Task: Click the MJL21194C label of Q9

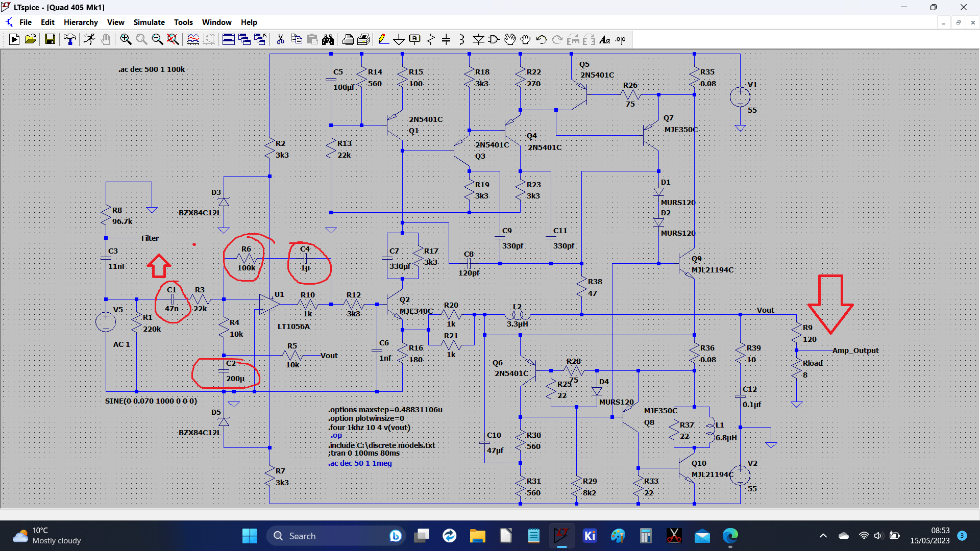Action: pyautogui.click(x=713, y=270)
